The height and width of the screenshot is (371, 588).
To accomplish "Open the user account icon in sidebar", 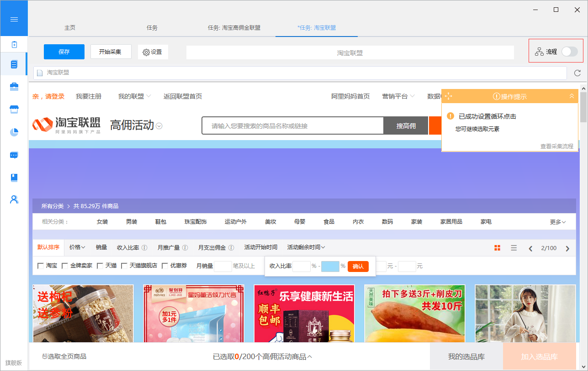I will (x=14, y=199).
